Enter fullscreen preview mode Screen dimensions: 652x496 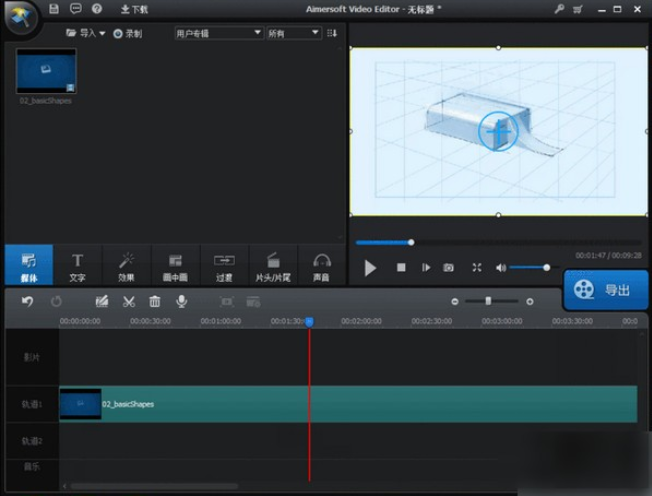click(477, 268)
